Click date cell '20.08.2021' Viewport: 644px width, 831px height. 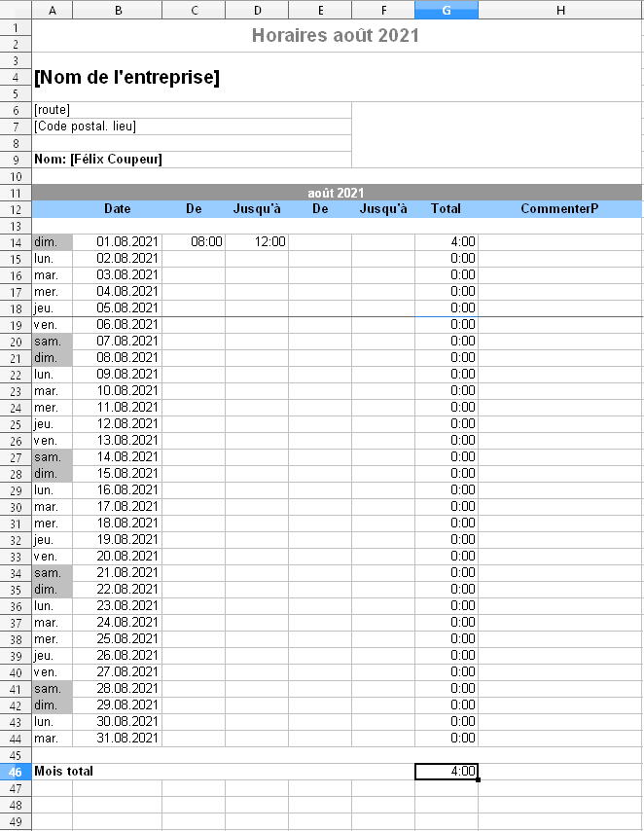point(117,556)
